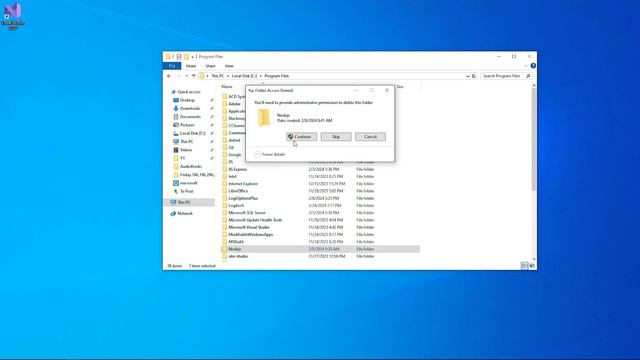This screenshot has width=640, height=360.
Task: Select Network in the navigation pane
Action: (184, 213)
